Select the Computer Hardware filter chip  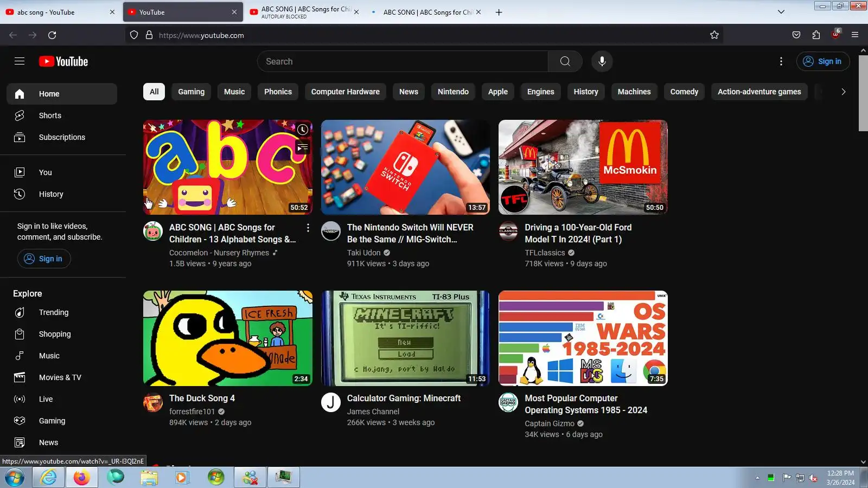click(x=346, y=92)
